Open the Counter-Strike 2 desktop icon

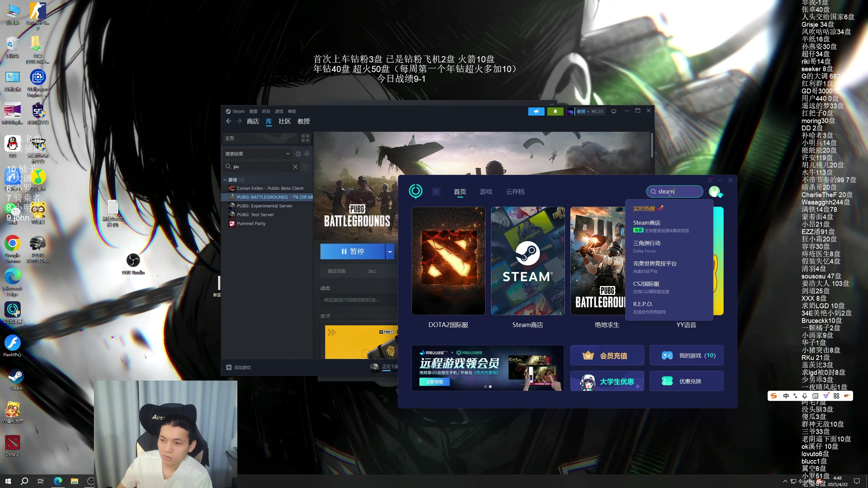click(x=38, y=16)
